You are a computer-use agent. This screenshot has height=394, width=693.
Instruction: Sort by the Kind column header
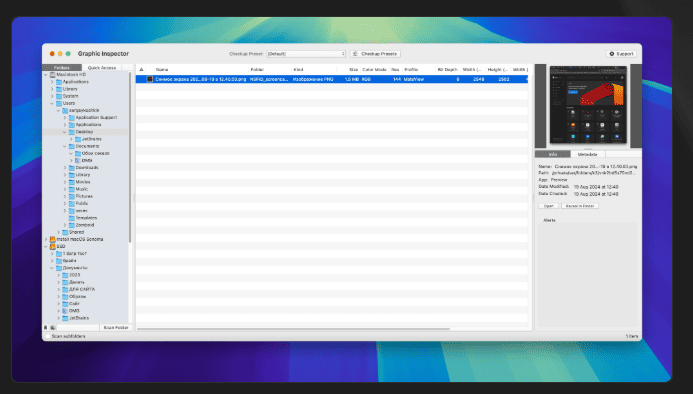[314, 69]
